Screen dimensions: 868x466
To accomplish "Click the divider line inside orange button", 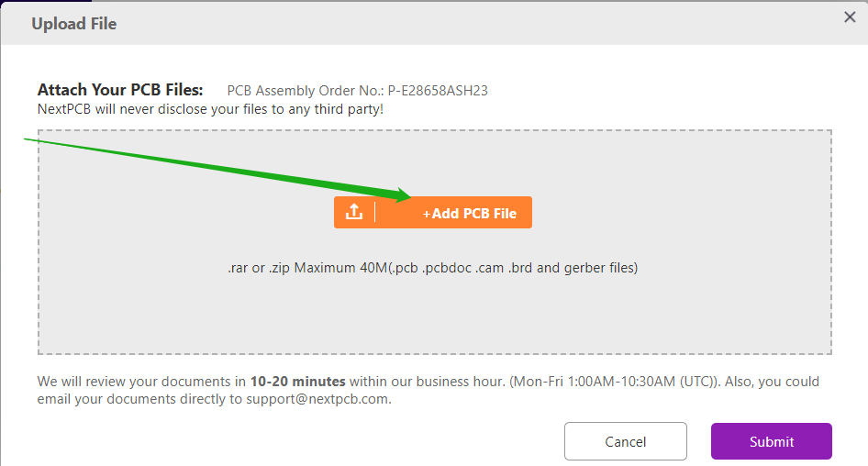I will pyautogui.click(x=375, y=213).
